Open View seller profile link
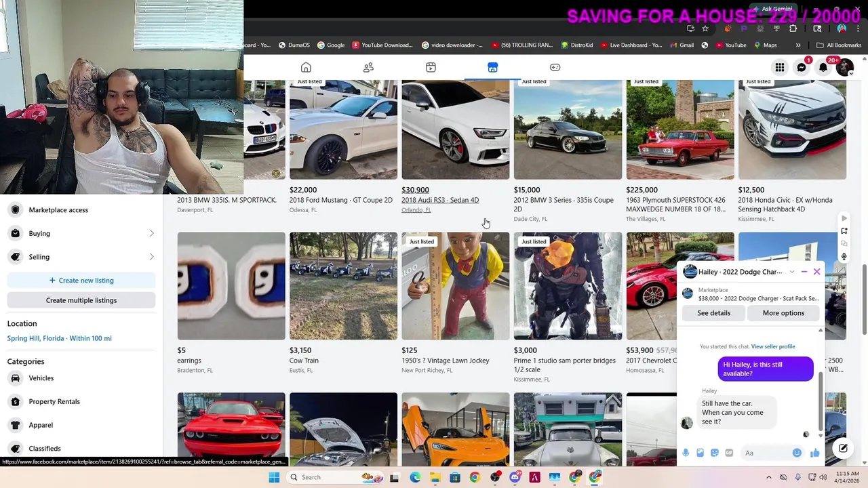Screen dimensions: 868x488 point(773,346)
